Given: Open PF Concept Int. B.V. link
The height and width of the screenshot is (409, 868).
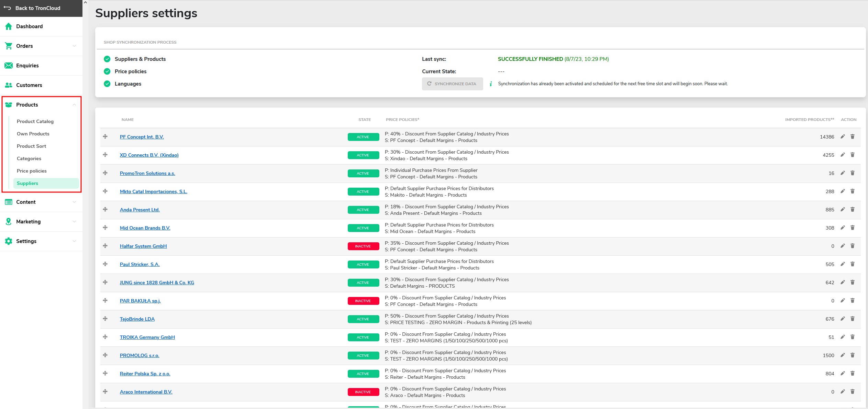Looking at the screenshot, I should pyautogui.click(x=142, y=137).
